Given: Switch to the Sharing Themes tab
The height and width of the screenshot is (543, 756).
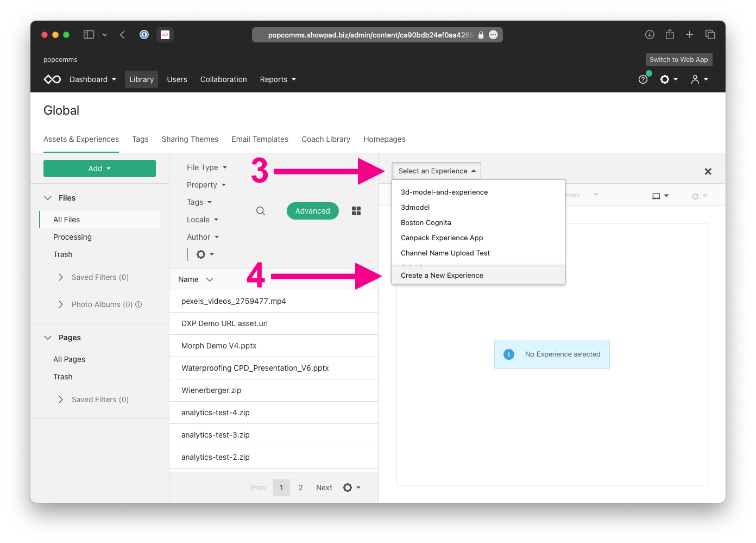Looking at the screenshot, I should coord(190,139).
